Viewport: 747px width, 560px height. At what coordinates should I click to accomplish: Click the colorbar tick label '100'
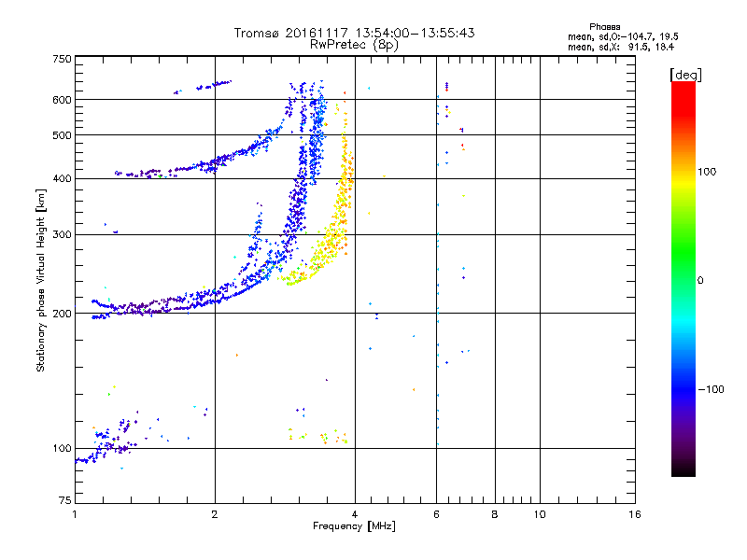click(707, 172)
